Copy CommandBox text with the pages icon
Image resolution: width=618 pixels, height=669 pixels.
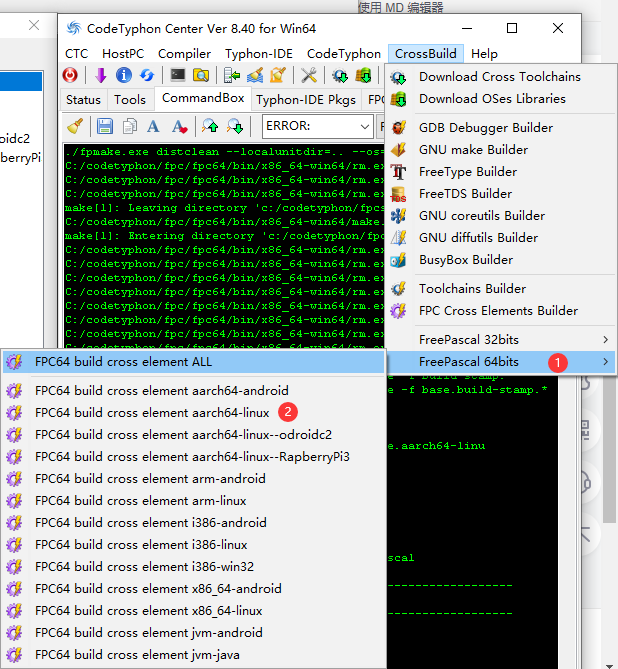(x=130, y=126)
